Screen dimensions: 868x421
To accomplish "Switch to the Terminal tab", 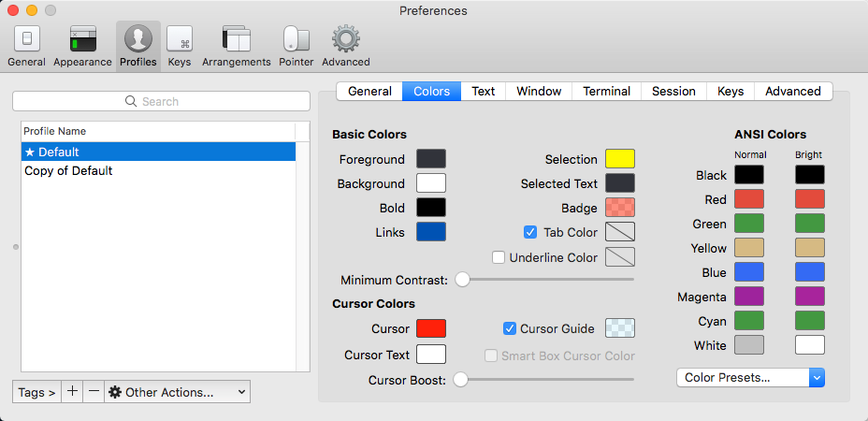I will 606,91.
